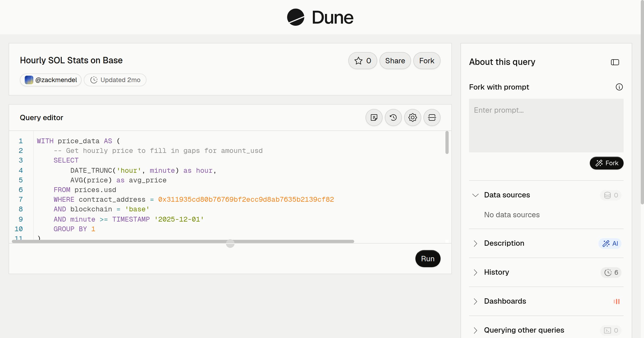Click the Dashboards bar chart icon

tap(616, 301)
